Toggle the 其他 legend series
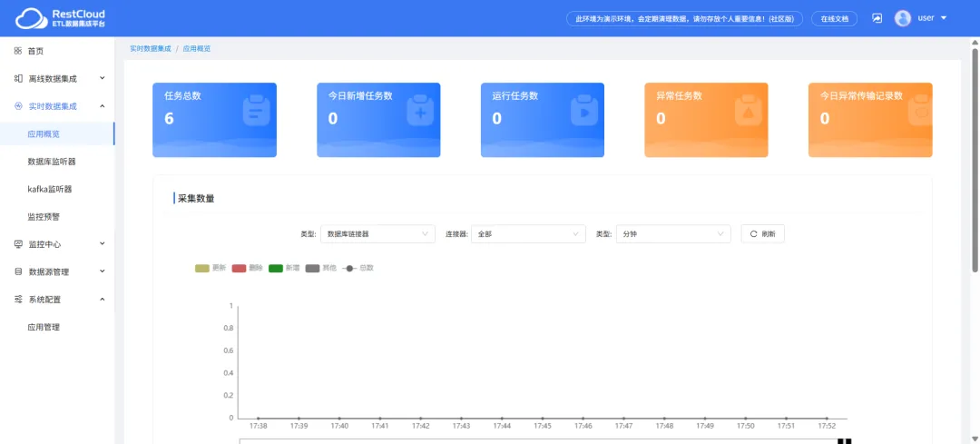This screenshot has width=980, height=444. 320,268
